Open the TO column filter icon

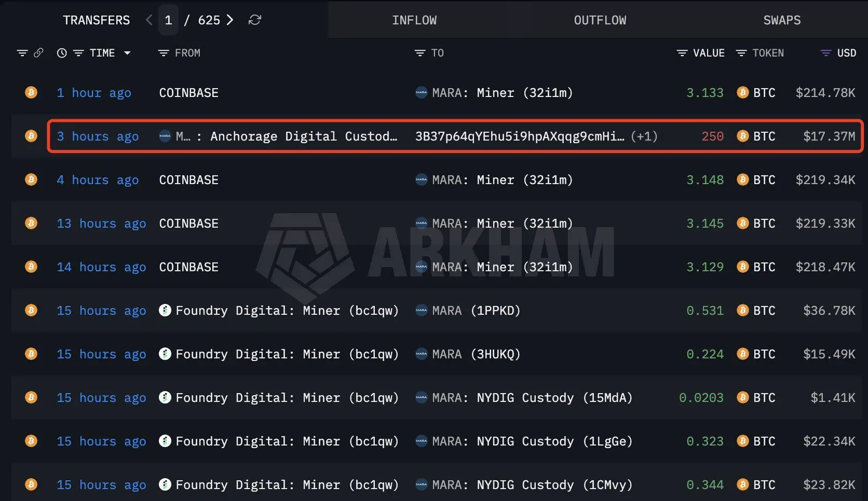[x=420, y=53]
